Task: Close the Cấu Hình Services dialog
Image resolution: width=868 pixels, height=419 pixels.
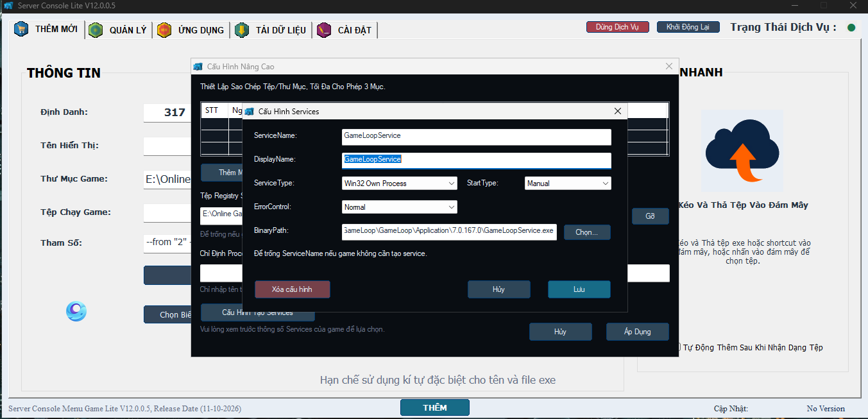Action: click(x=618, y=111)
